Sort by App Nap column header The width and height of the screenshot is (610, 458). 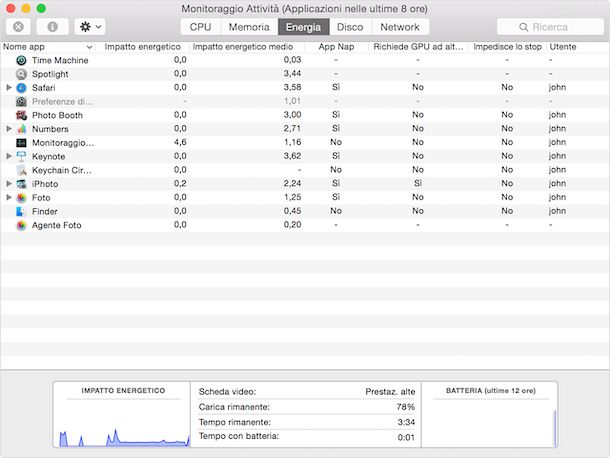pos(336,47)
